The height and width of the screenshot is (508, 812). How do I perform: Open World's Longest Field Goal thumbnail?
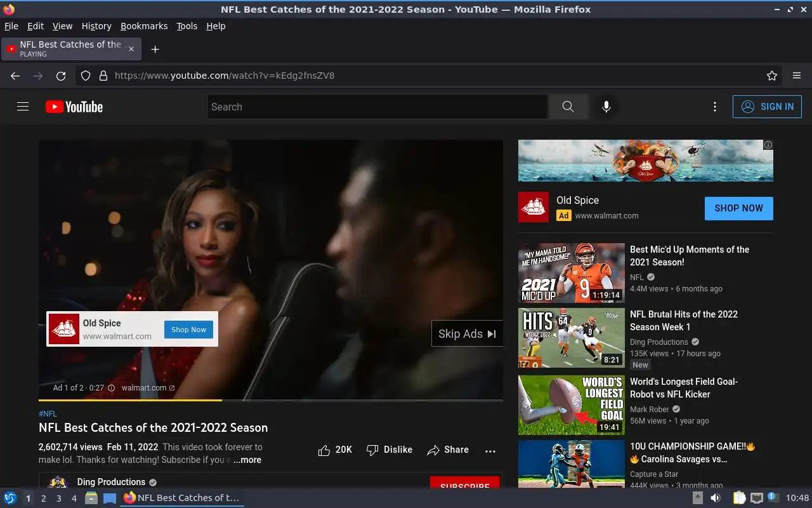click(572, 405)
